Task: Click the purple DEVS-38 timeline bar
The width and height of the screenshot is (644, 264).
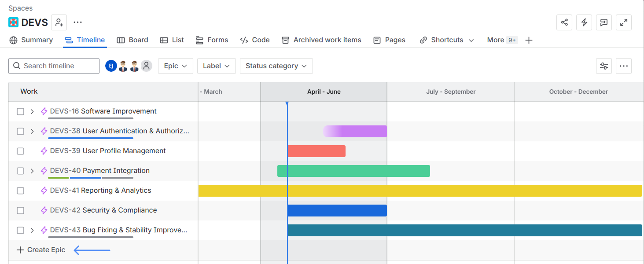Action: pos(355,131)
